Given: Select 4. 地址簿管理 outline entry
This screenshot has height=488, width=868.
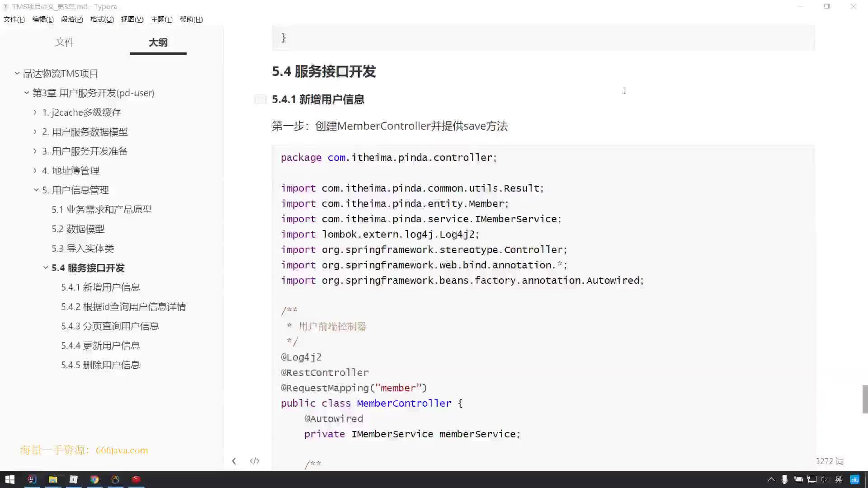Looking at the screenshot, I should coord(71,170).
